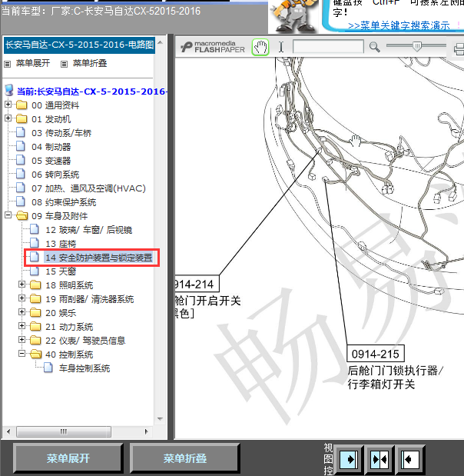
Task: Click connector label 0914-215 in diagram
Action: point(376,354)
